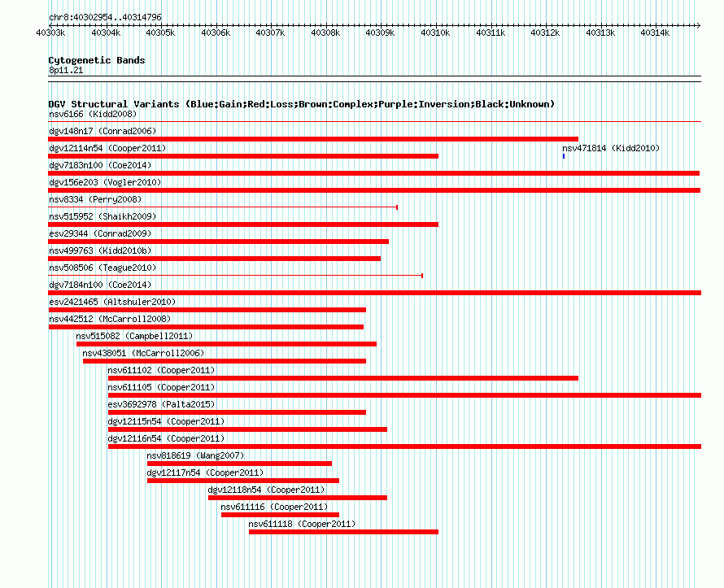Click esv2421465 (Altshuler2010) label
Image resolution: width=724 pixels, height=588 pixels.
point(112,303)
